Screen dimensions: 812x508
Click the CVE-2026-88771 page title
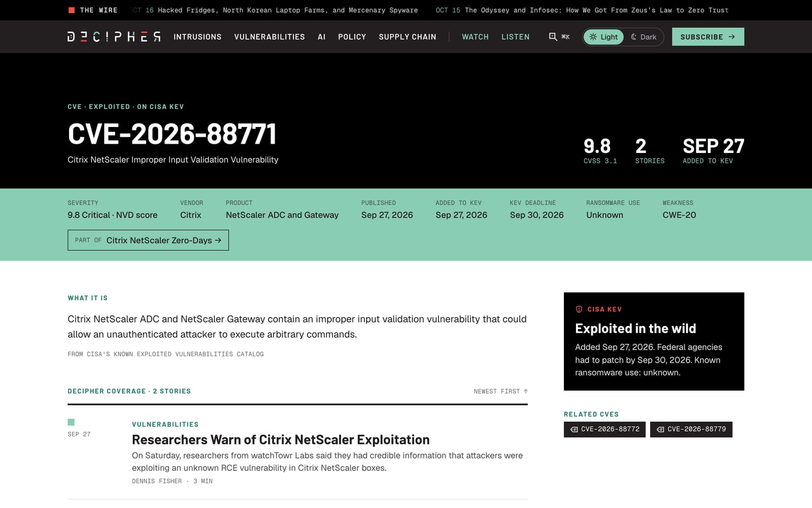pyautogui.click(x=172, y=134)
